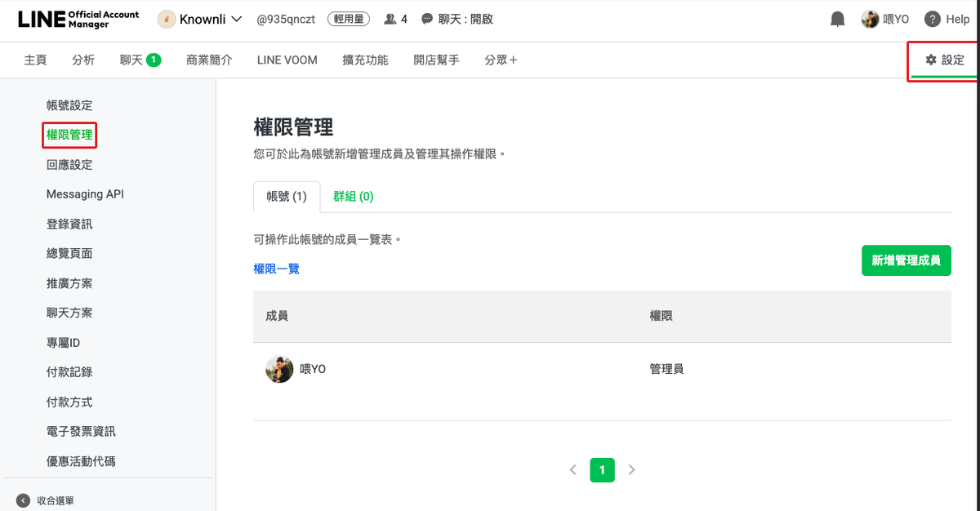Select Messaging API in the sidebar

click(x=85, y=194)
